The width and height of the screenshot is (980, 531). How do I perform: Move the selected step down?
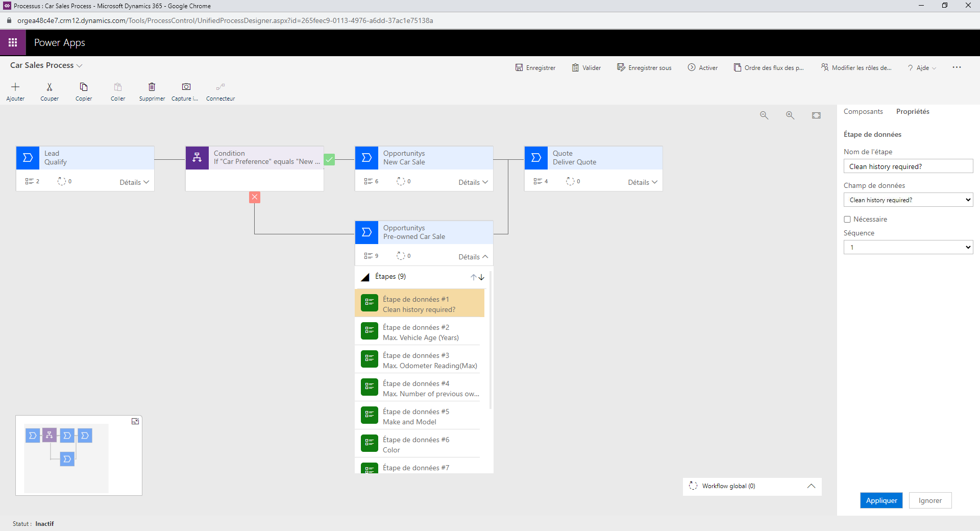[481, 277]
